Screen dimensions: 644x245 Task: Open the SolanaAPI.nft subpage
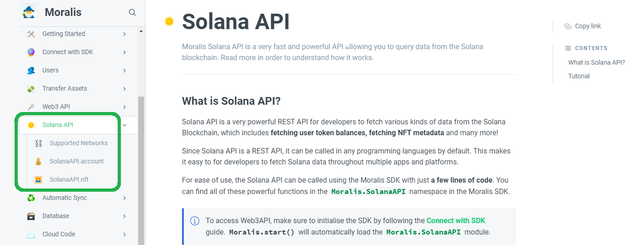[x=69, y=179]
